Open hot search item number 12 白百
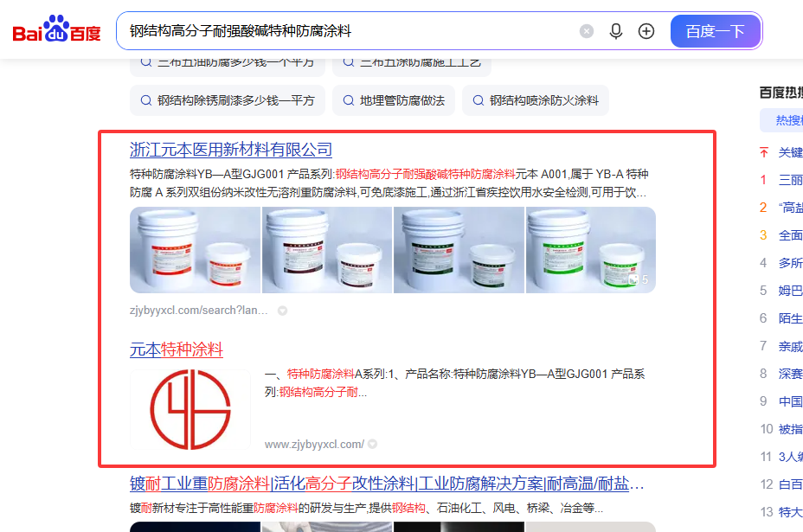Viewport: 803px width, 532px height. point(790,484)
